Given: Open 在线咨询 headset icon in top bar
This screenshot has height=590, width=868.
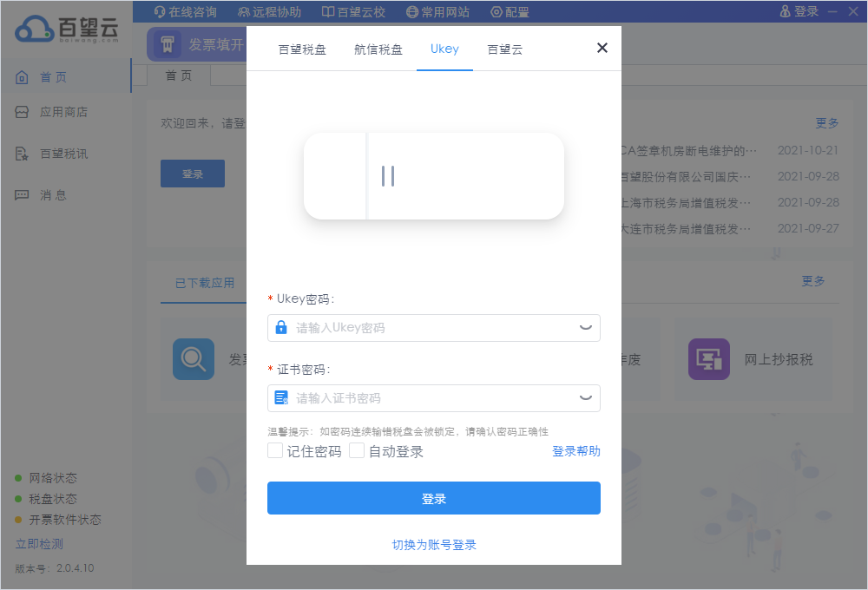Looking at the screenshot, I should pos(160,11).
